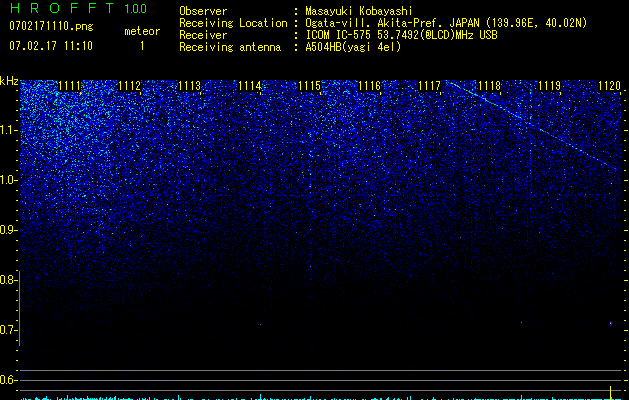Image resolution: width=629 pixels, height=400 pixels.
Task: Click the Receiving Location label
Action: [233, 24]
